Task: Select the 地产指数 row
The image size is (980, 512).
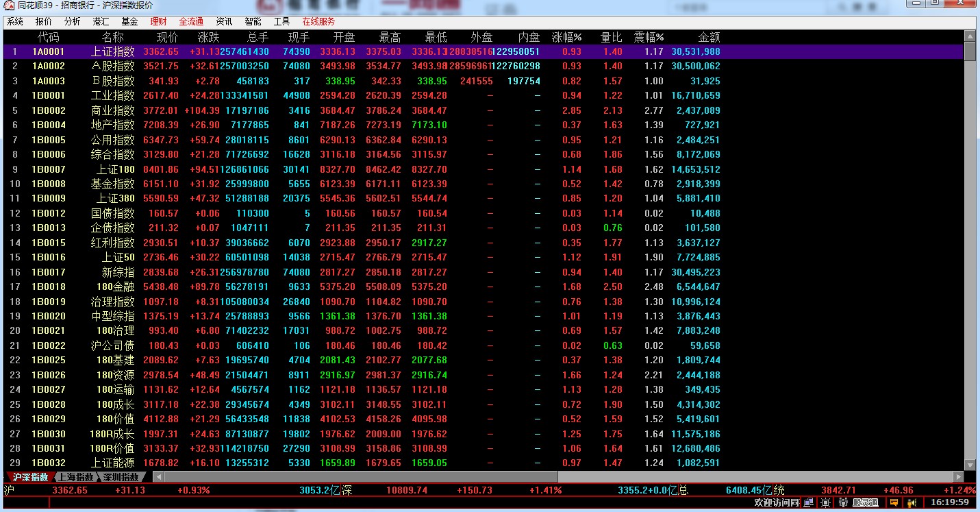Action: click(112, 125)
